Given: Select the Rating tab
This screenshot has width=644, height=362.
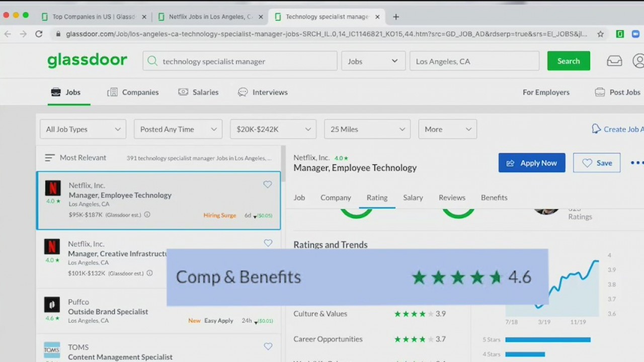Looking at the screenshot, I should (377, 198).
